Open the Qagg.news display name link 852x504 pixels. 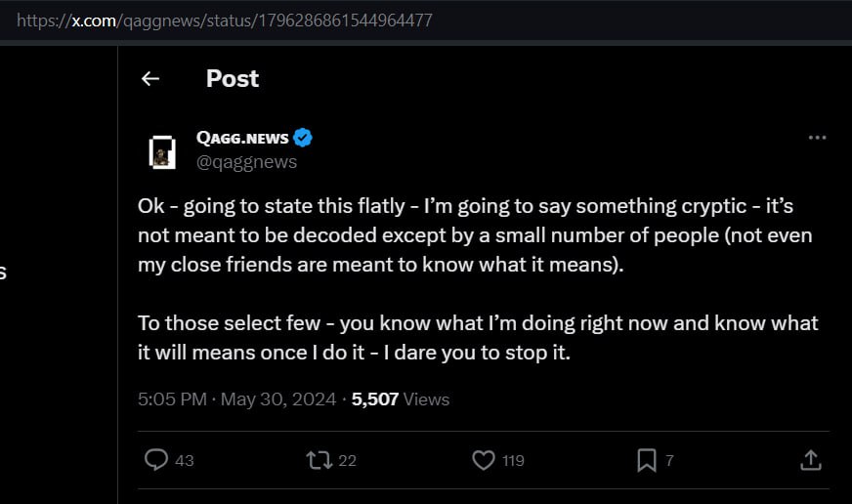[242, 138]
